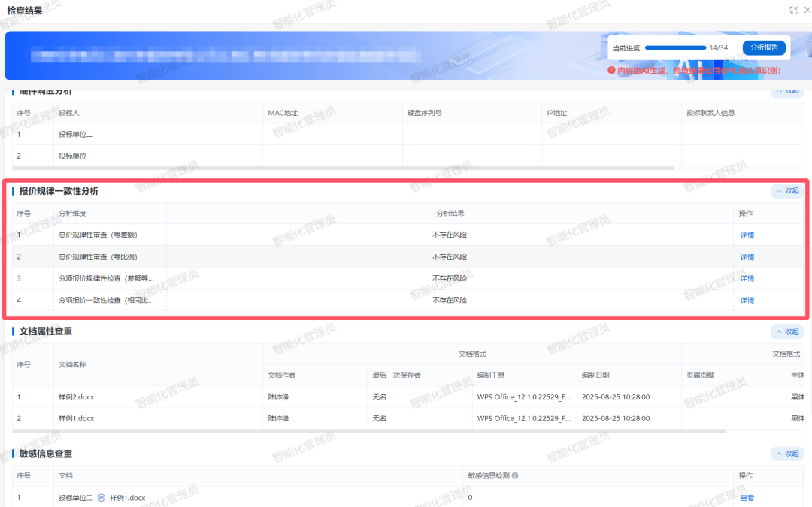Click the VS icon beside 投标单位二
Screen dimensions: 812x507
101,497
